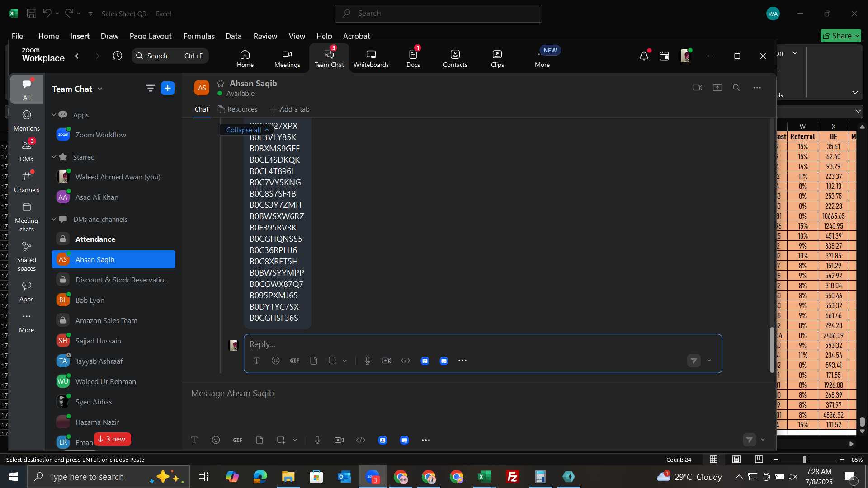This screenshot has width=868, height=488.
Task: Toggle text formatting in message box
Action: pos(194,440)
